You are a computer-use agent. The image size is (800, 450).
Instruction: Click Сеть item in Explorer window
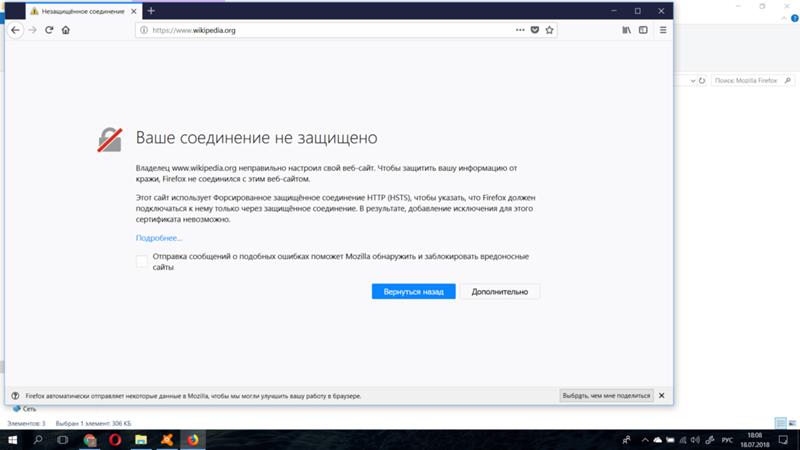(24, 409)
